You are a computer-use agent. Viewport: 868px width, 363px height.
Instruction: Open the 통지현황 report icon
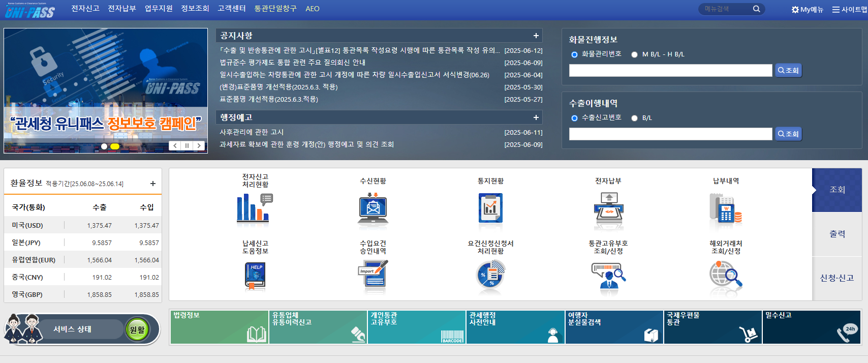(x=490, y=208)
